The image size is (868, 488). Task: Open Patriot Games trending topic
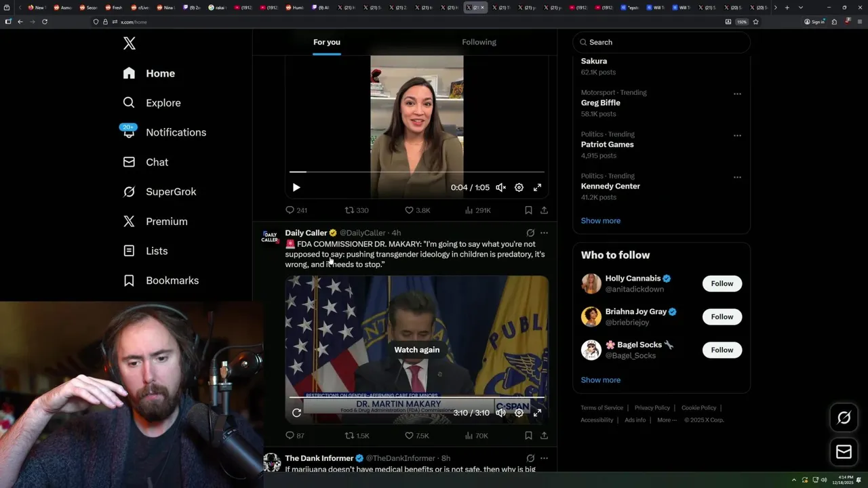click(x=608, y=144)
